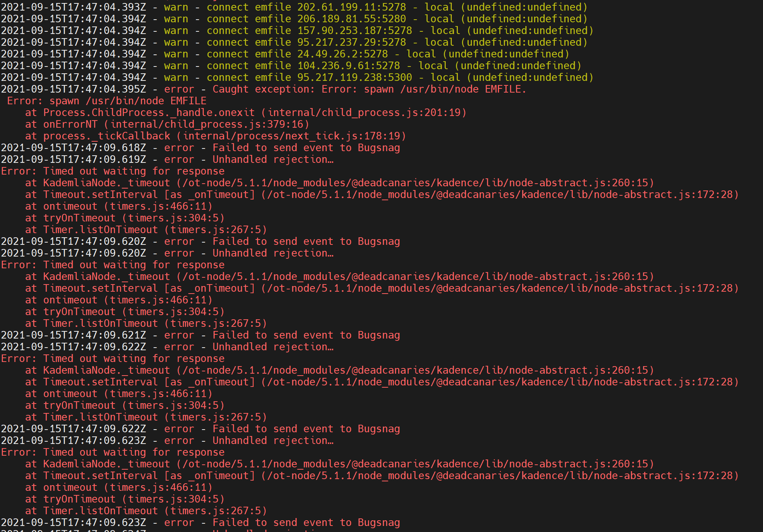The width and height of the screenshot is (763, 532).
Task: Click the 'Caught exception' error message text
Action: pyautogui.click(x=369, y=89)
